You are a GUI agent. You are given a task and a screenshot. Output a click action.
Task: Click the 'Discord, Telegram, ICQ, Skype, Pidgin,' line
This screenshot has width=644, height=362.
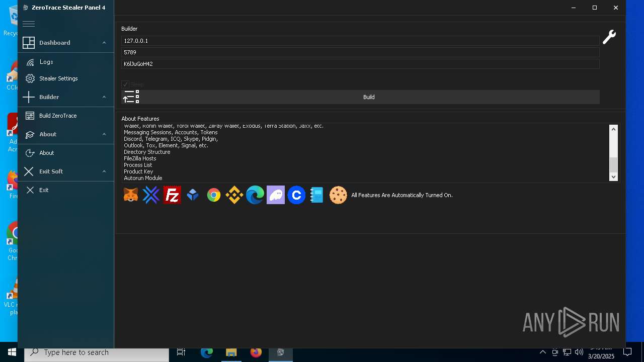171,139
